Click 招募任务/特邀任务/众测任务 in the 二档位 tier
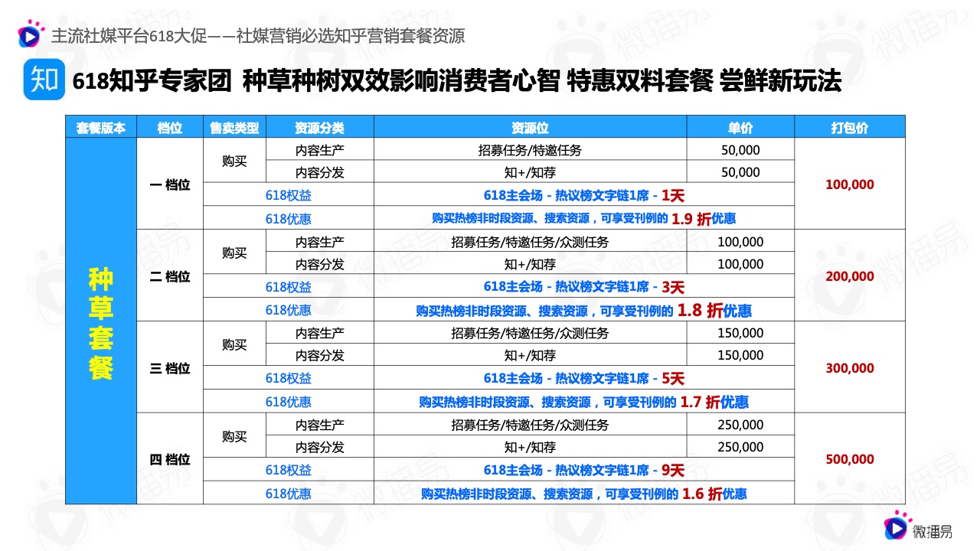 [x=530, y=242]
